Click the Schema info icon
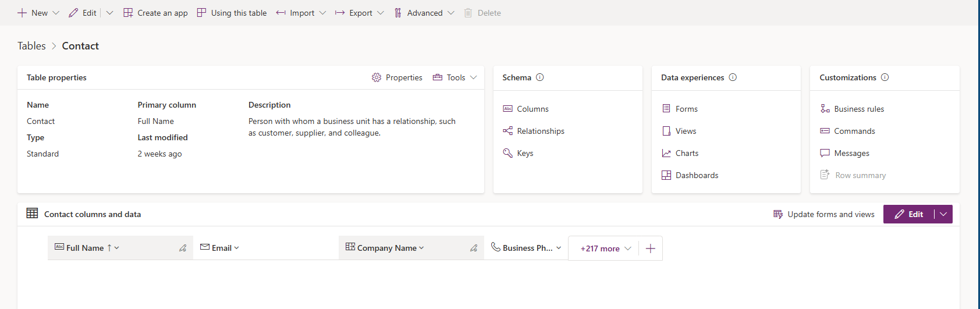The width and height of the screenshot is (980, 309). [x=540, y=77]
